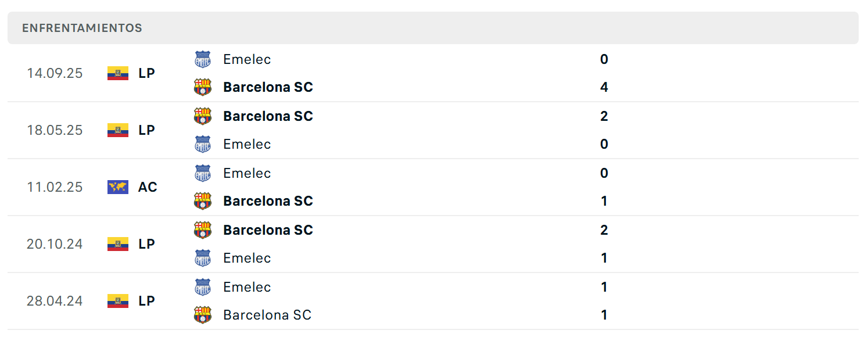868x337 pixels.
Task: Click Emelec crest in 11.02.25 match
Action: [202, 173]
